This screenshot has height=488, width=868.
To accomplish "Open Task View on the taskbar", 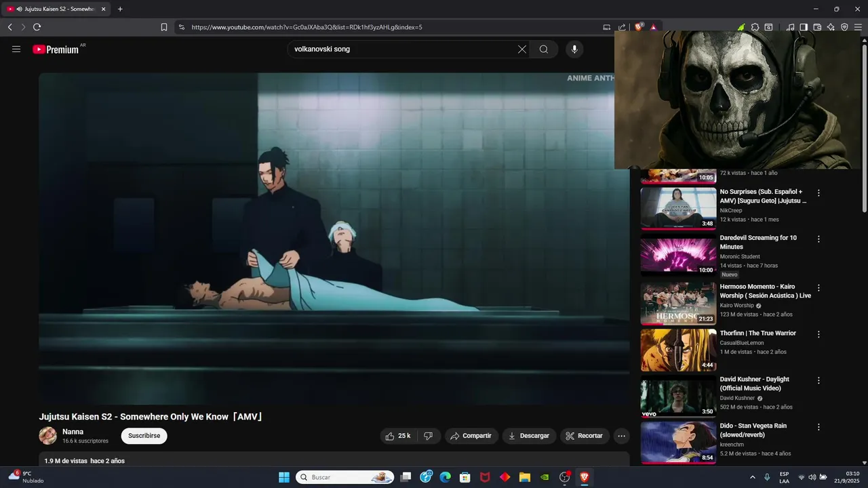I will point(406,477).
